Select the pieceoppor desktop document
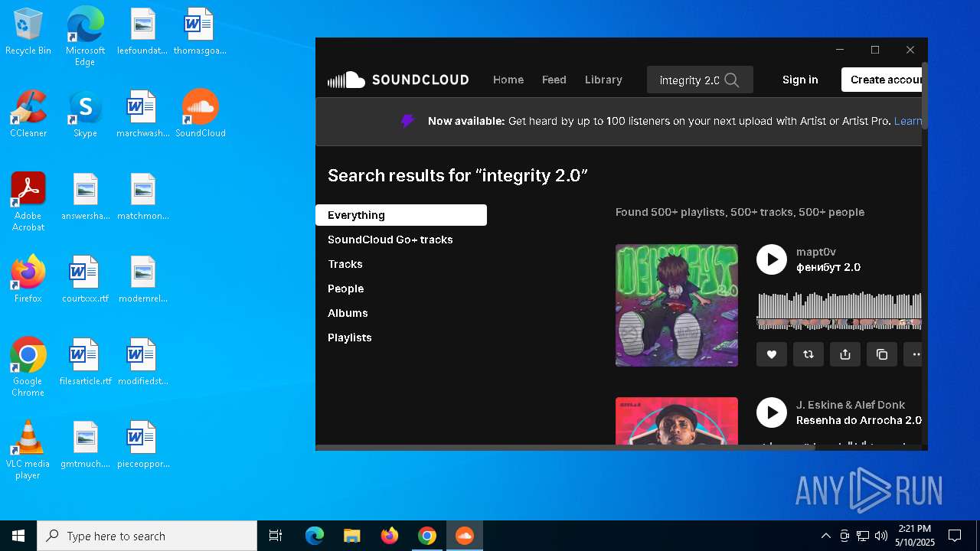 tap(143, 445)
